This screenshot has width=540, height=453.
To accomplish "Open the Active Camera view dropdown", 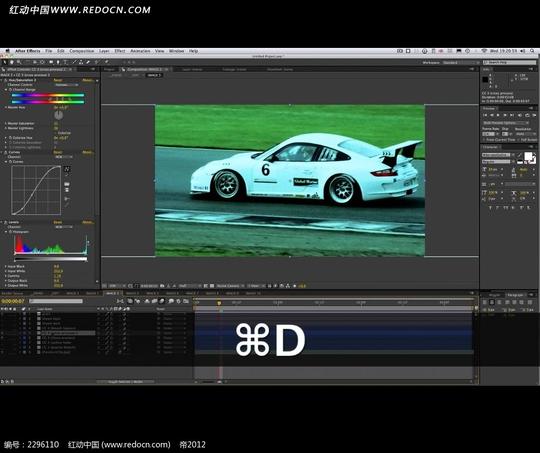I will point(230,286).
